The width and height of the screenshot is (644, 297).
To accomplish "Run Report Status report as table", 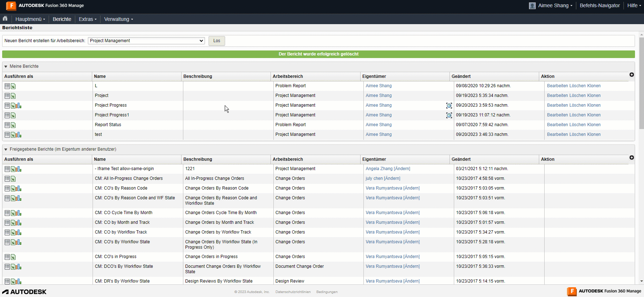I will (x=7, y=125).
